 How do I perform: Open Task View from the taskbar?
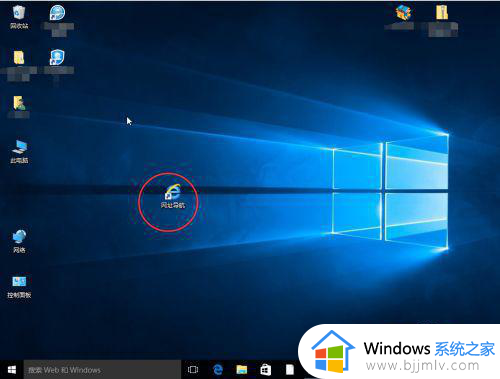[x=193, y=369]
